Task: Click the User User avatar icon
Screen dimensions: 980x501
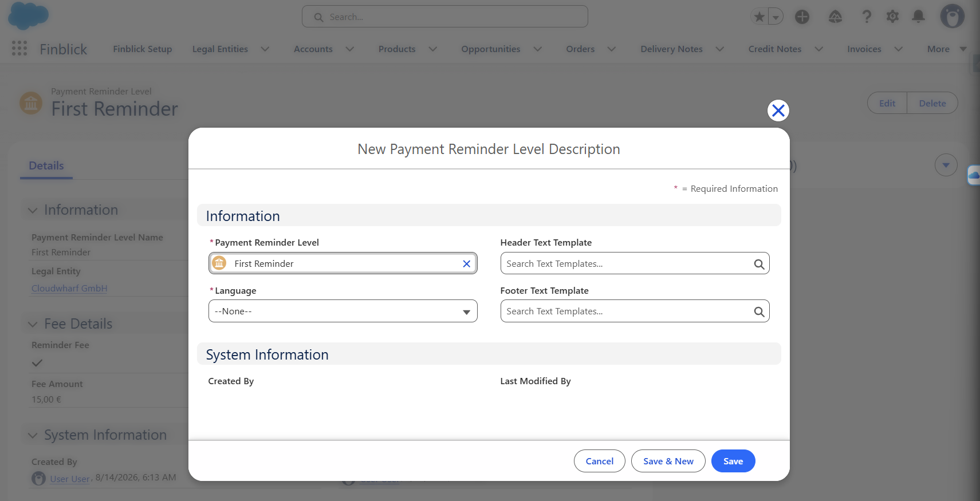Action: (38, 479)
